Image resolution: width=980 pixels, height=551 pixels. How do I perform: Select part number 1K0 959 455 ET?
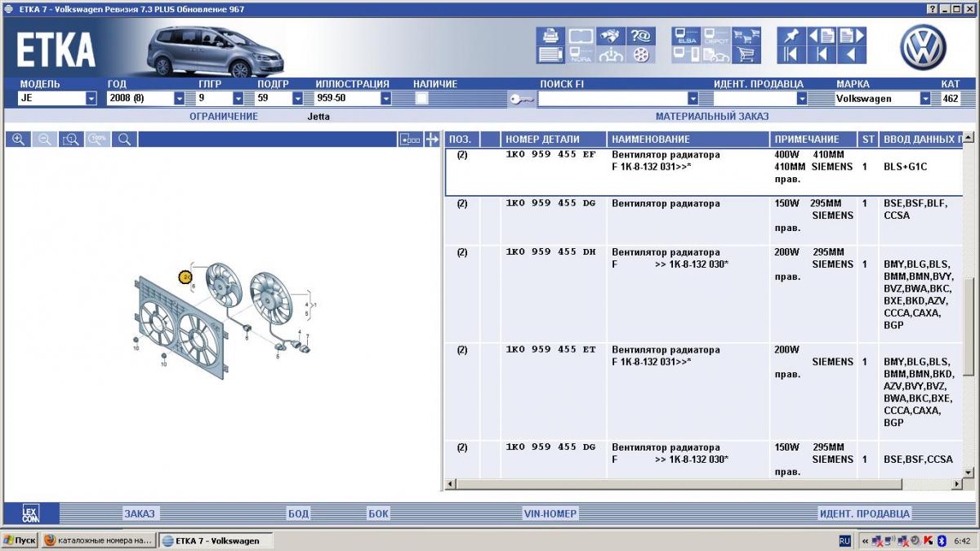(x=550, y=350)
